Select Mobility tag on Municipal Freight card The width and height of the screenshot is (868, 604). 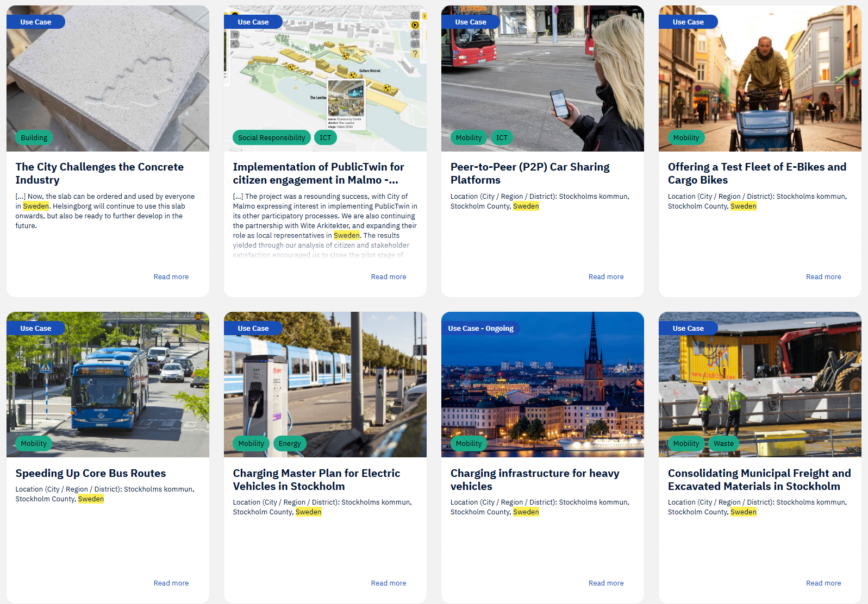point(686,443)
